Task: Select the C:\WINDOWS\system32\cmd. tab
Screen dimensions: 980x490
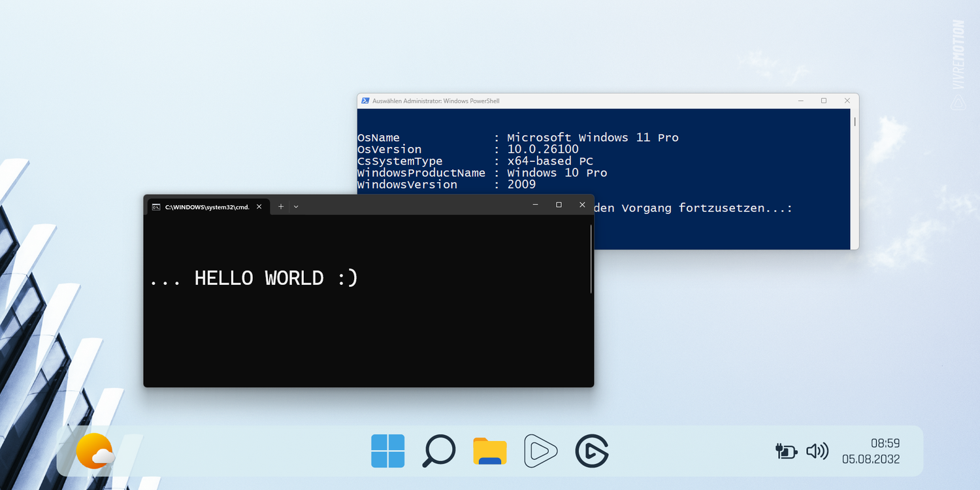Action: (x=208, y=206)
